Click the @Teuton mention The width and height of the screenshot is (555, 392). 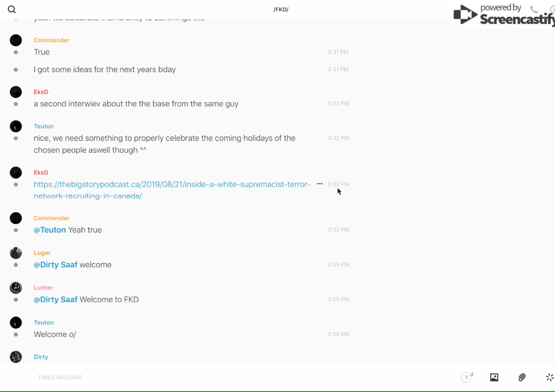coord(50,230)
